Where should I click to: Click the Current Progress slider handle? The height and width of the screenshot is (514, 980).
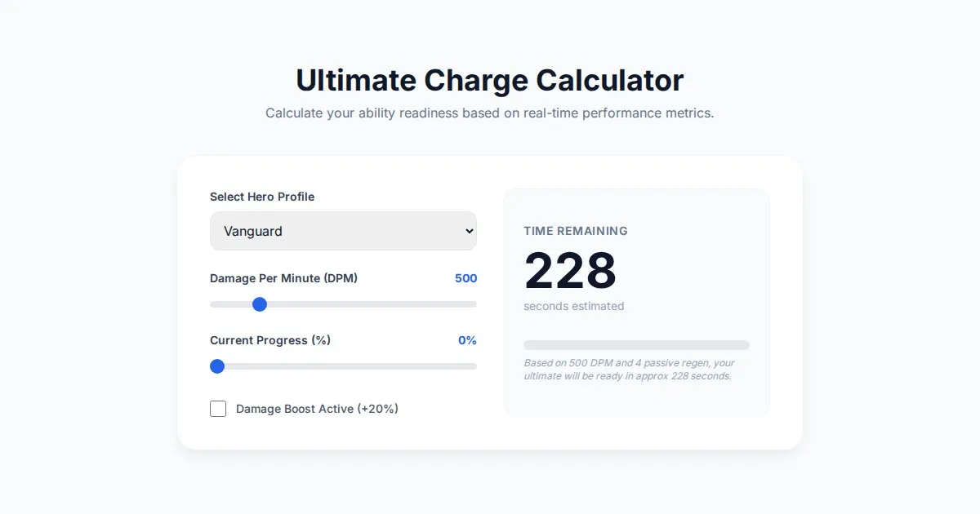pyautogui.click(x=217, y=366)
